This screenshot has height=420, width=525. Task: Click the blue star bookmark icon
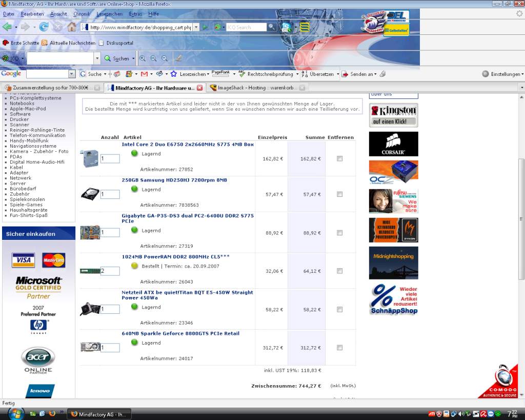173,74
